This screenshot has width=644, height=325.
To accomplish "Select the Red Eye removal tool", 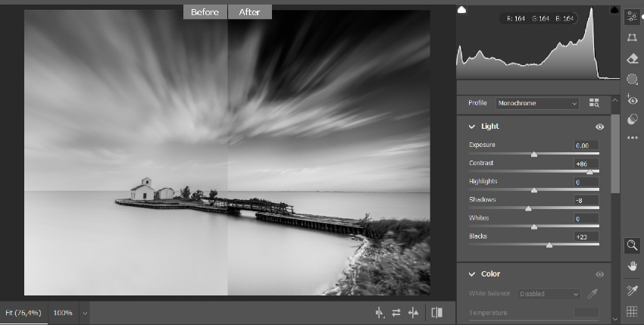I will (632, 99).
